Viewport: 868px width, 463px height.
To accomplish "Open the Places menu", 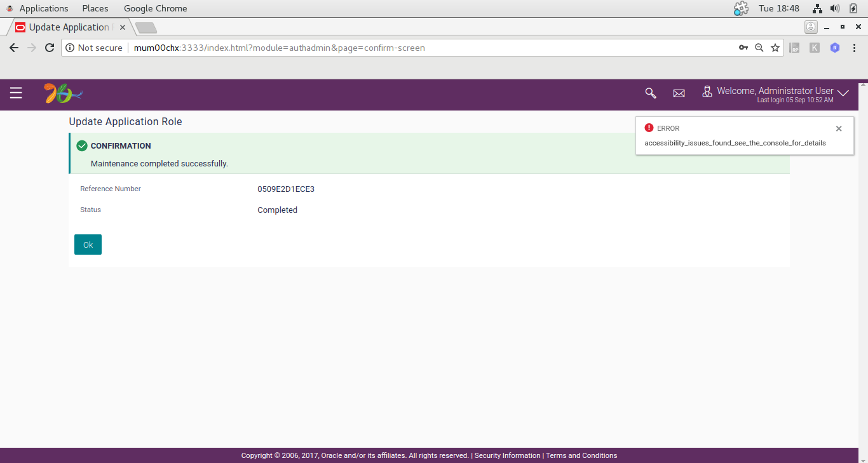I will tap(95, 8).
